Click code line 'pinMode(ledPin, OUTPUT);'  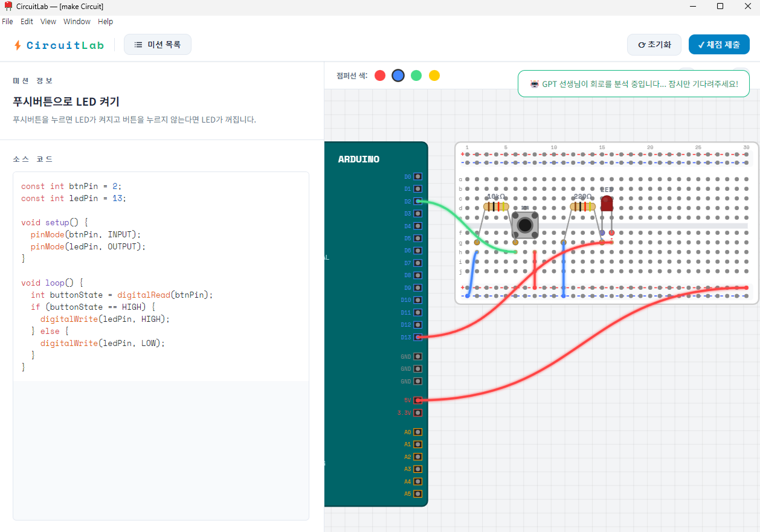tap(88, 246)
